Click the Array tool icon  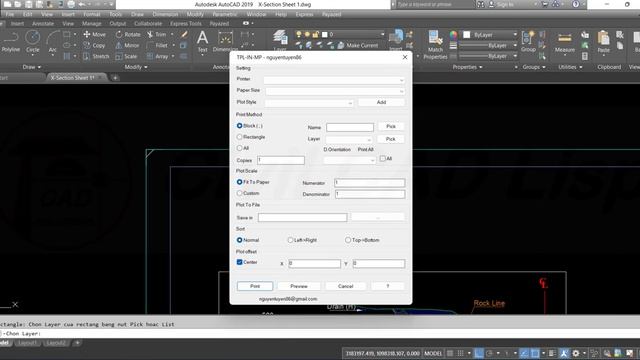[x=158, y=56]
